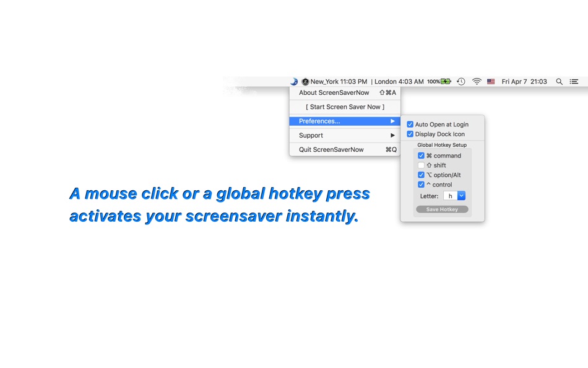Click the London 4:03 AM clock text
588x368 pixels.
pos(399,82)
